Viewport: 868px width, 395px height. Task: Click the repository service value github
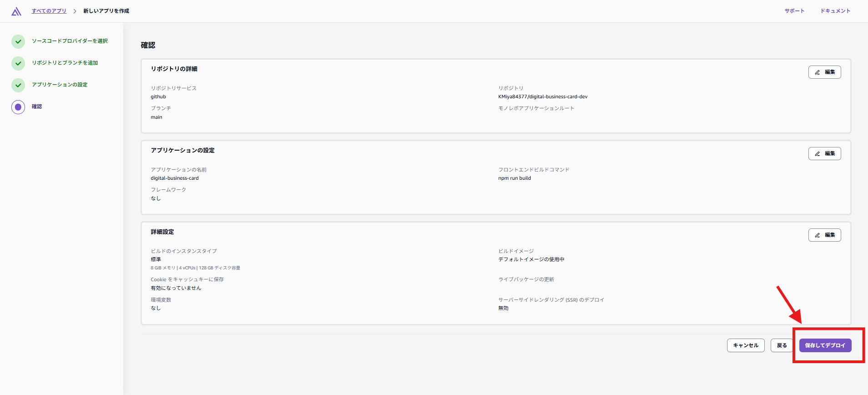pyautogui.click(x=158, y=96)
